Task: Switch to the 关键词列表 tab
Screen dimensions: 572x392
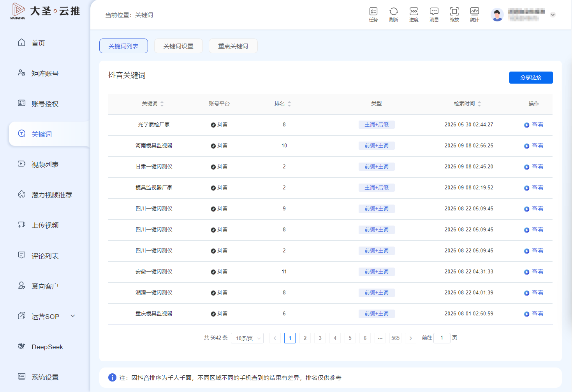Action: point(123,46)
